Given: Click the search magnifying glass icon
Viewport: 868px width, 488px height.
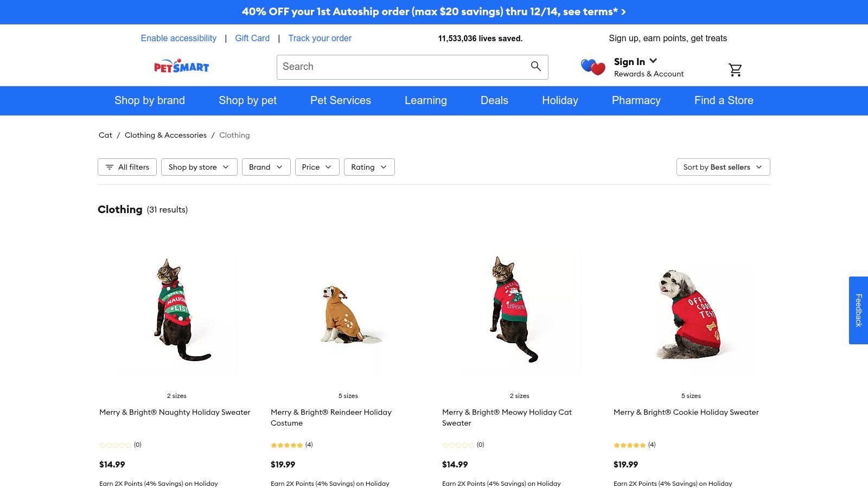Looking at the screenshot, I should 535,66.
